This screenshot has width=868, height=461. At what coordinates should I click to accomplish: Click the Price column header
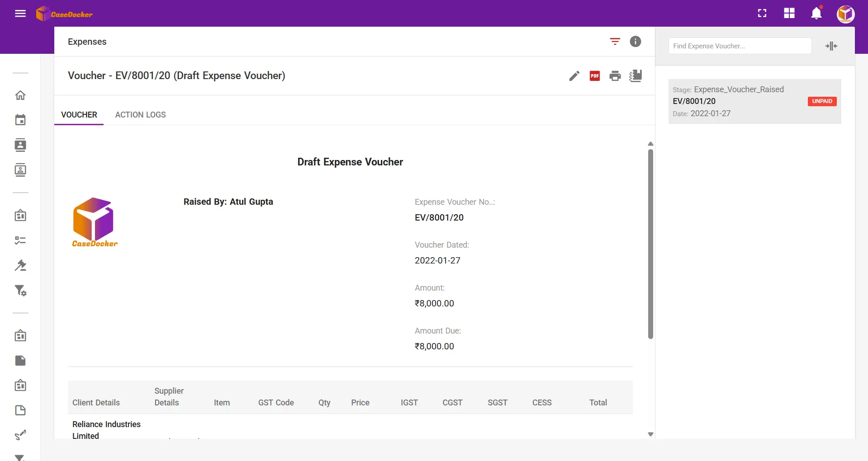tap(360, 403)
